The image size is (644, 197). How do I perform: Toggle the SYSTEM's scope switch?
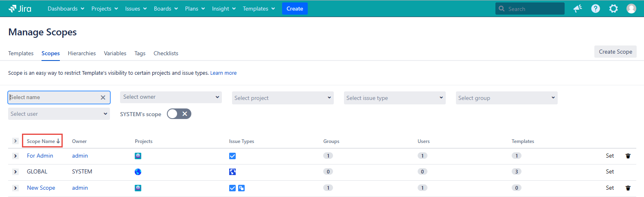(x=179, y=114)
